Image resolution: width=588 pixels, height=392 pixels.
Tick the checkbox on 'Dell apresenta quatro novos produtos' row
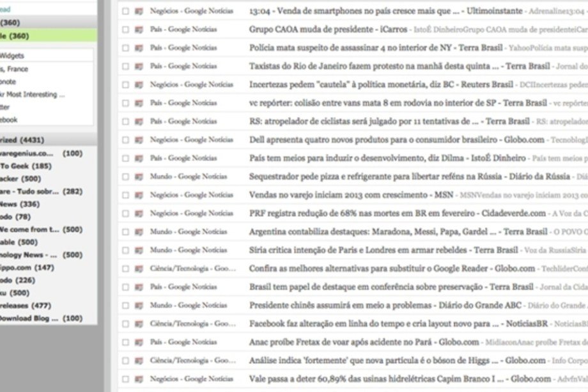click(x=126, y=140)
